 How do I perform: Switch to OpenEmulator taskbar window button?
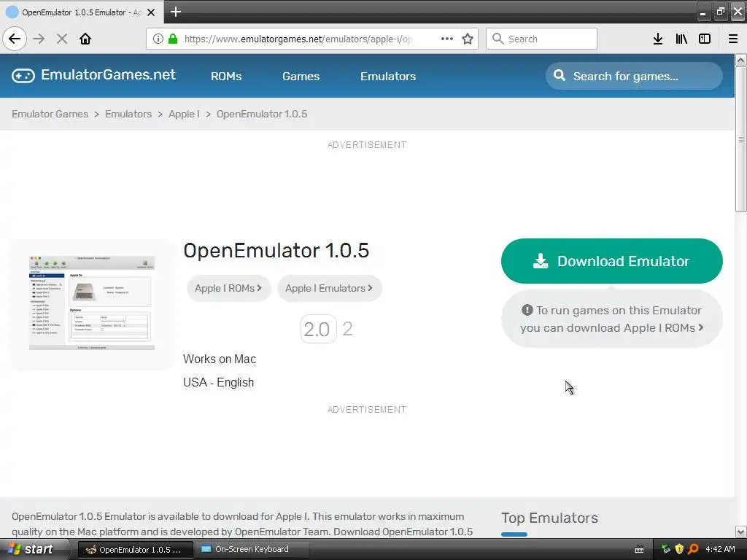click(x=135, y=550)
